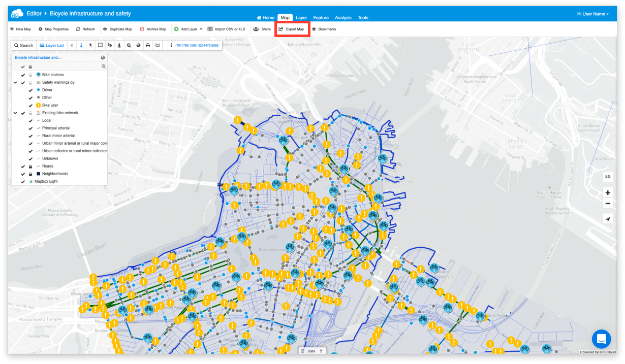Click the locate me arrow button
Screen dimensions: 625x364
pos(608,219)
